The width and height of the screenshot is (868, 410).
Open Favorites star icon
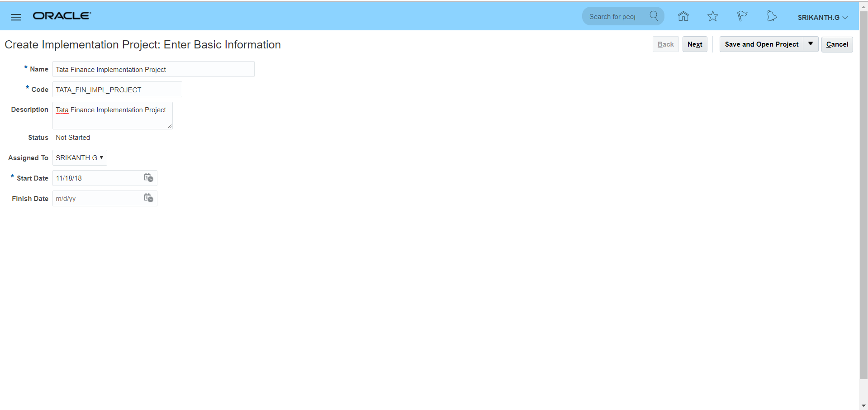point(712,17)
